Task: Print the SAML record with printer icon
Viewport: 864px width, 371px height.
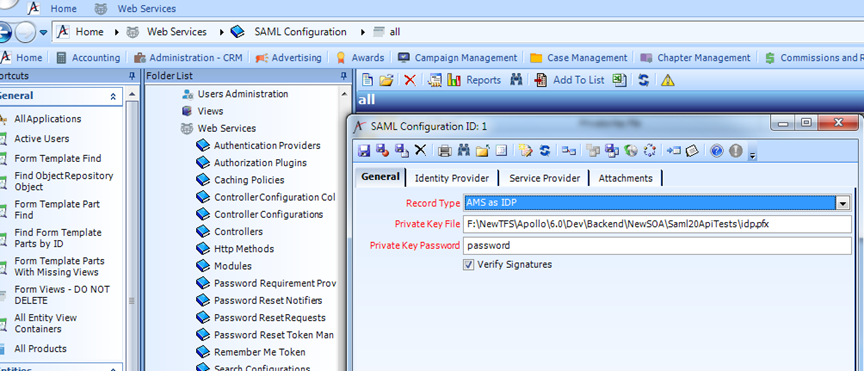Action: pyautogui.click(x=445, y=150)
